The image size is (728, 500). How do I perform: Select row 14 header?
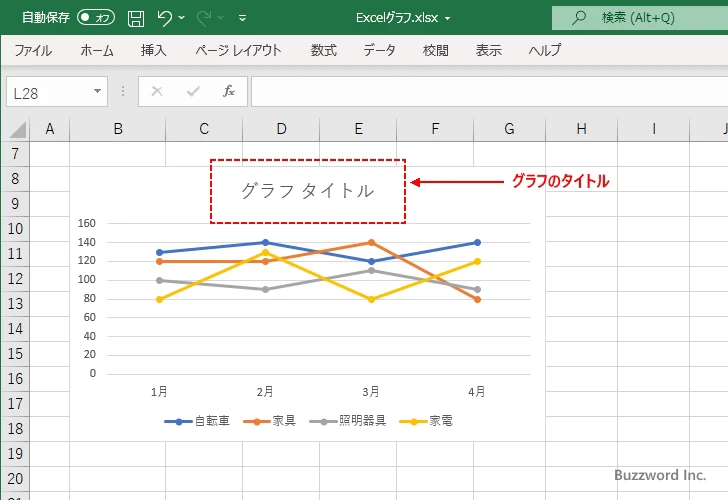pos(15,329)
